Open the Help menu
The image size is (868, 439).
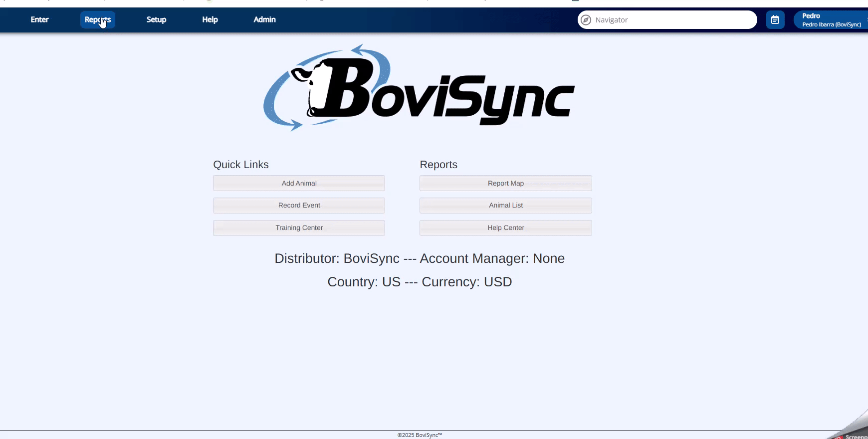[x=210, y=19]
